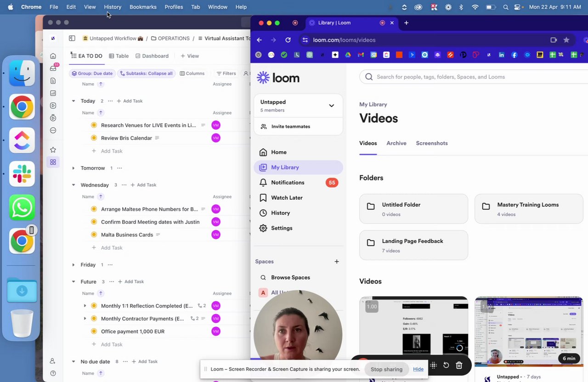Open the Bookmarks menu in the menu bar

pos(143,7)
